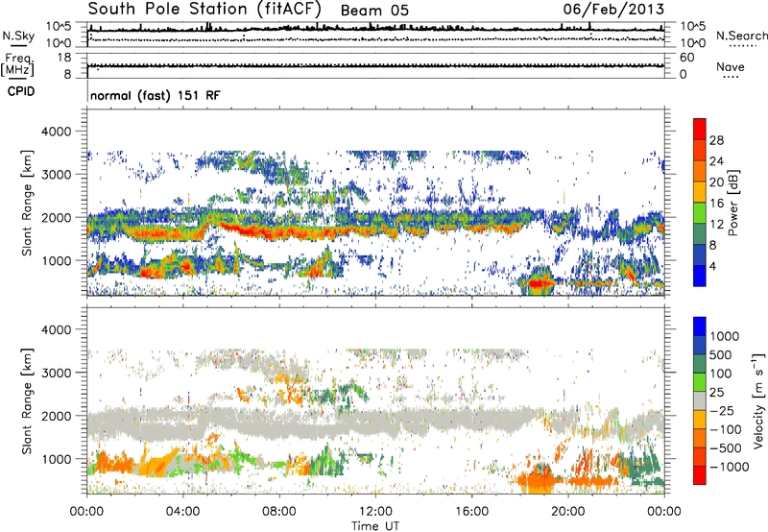Click the "N.Sky" legend label
Screen dimensions: 768x532
click(18, 36)
